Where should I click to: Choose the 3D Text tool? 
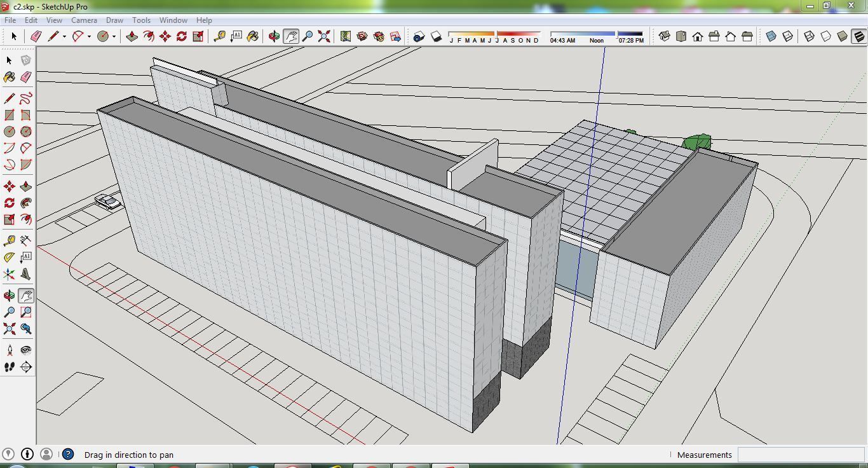point(25,274)
